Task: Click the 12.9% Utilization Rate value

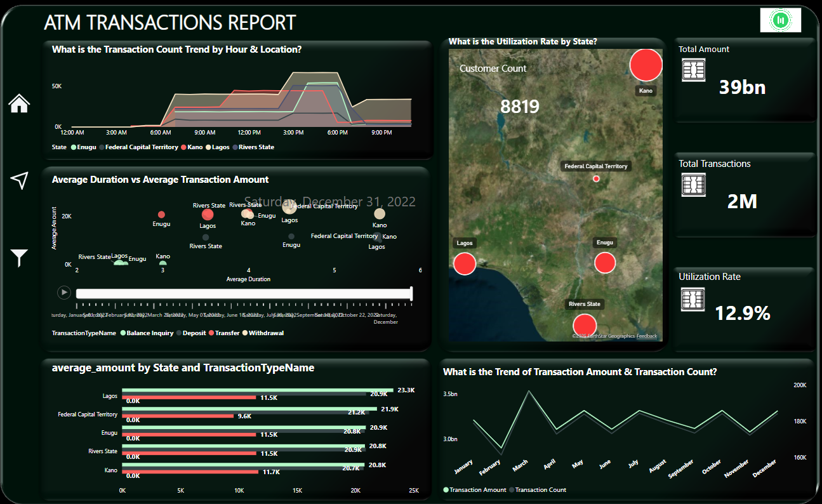Action: (743, 312)
